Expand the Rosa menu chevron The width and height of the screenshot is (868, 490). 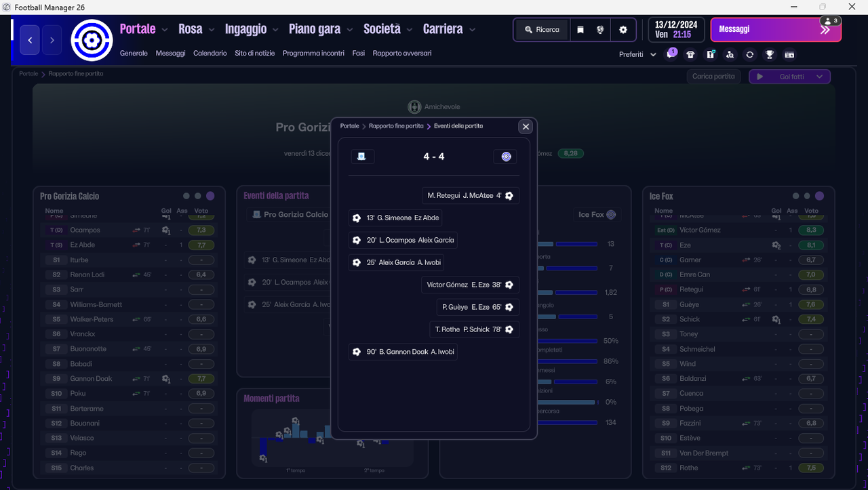point(212,30)
